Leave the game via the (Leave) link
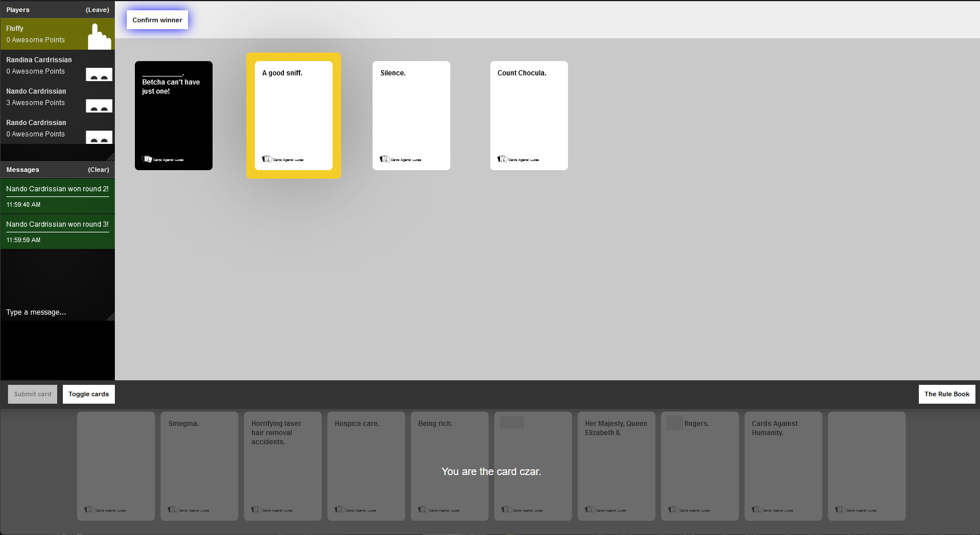Screen dimensions: 980x535 tap(97, 10)
